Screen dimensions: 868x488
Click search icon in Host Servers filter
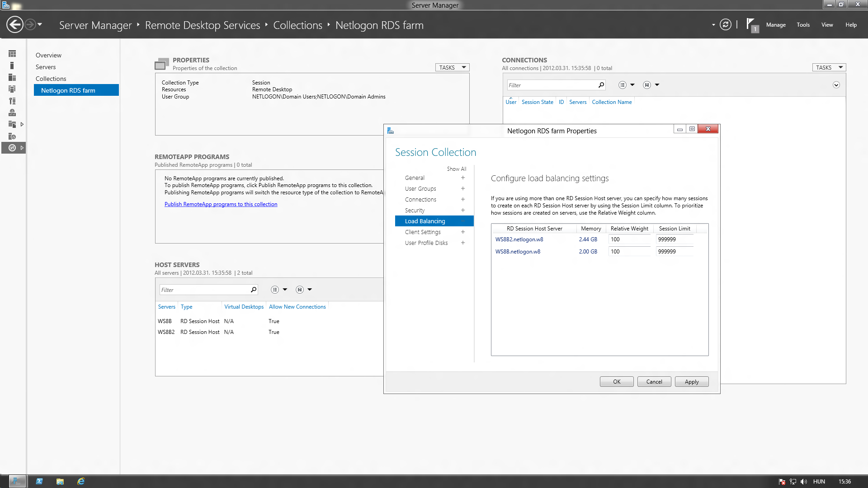(x=254, y=290)
